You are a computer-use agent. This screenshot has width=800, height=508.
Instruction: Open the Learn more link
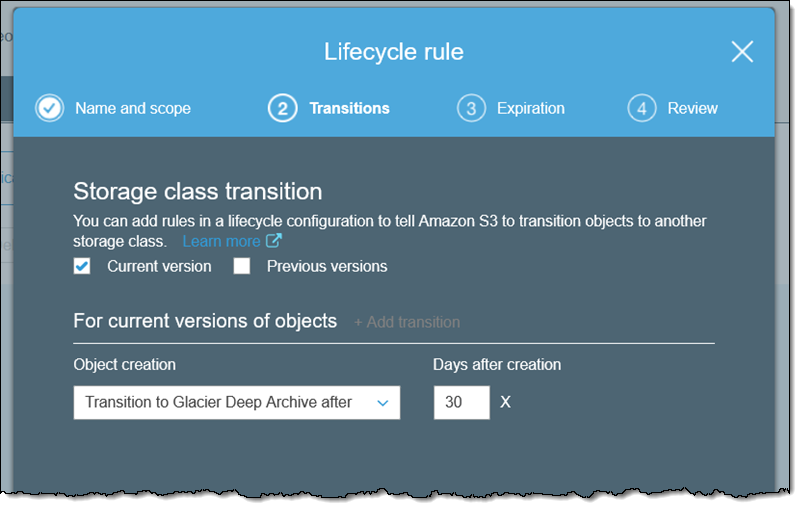click(221, 241)
